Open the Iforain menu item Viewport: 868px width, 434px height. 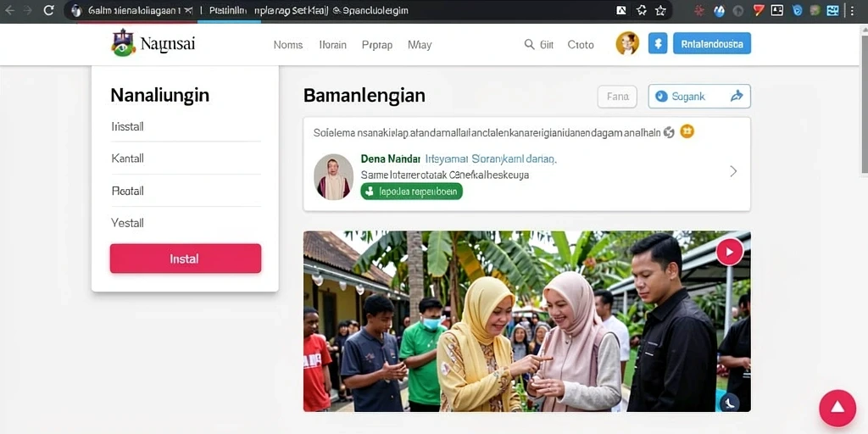coord(332,45)
